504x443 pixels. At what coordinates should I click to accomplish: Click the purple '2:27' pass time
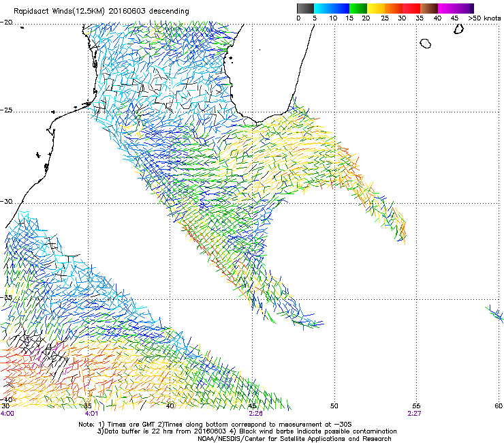coord(414,414)
